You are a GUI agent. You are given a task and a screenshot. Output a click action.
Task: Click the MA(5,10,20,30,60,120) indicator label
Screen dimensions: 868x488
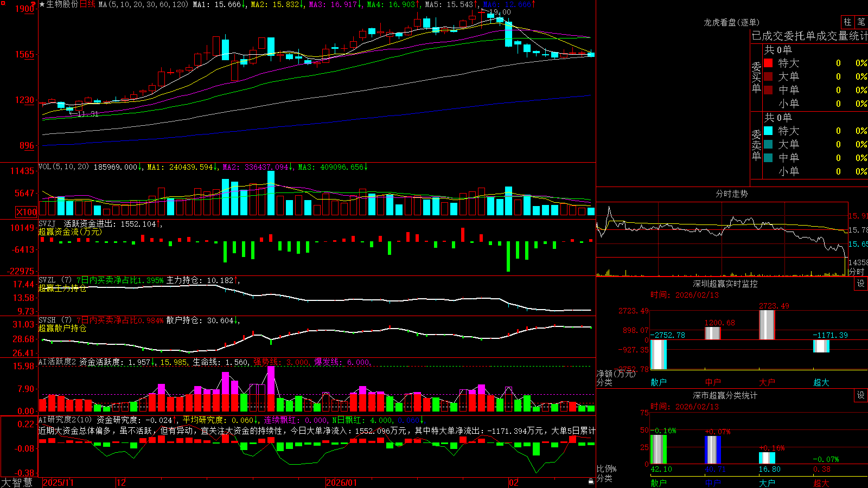(144, 4)
